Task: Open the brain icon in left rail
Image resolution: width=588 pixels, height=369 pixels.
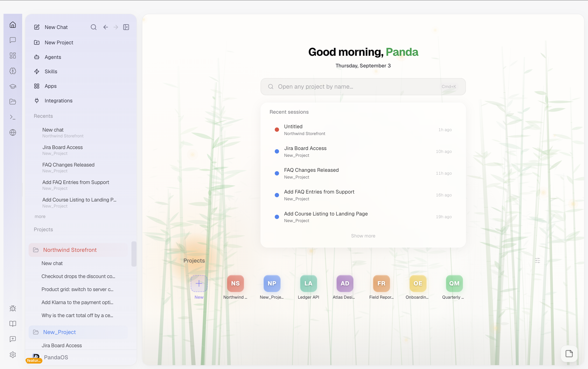Action: click(13, 71)
